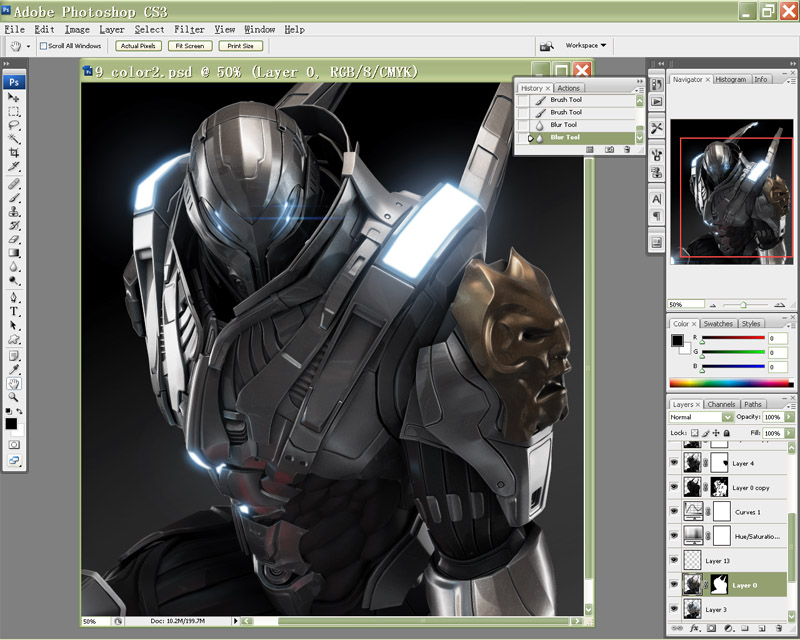Image resolution: width=800 pixels, height=640 pixels.
Task: Swap foreground and background colors icon
Action: pyautogui.click(x=19, y=411)
